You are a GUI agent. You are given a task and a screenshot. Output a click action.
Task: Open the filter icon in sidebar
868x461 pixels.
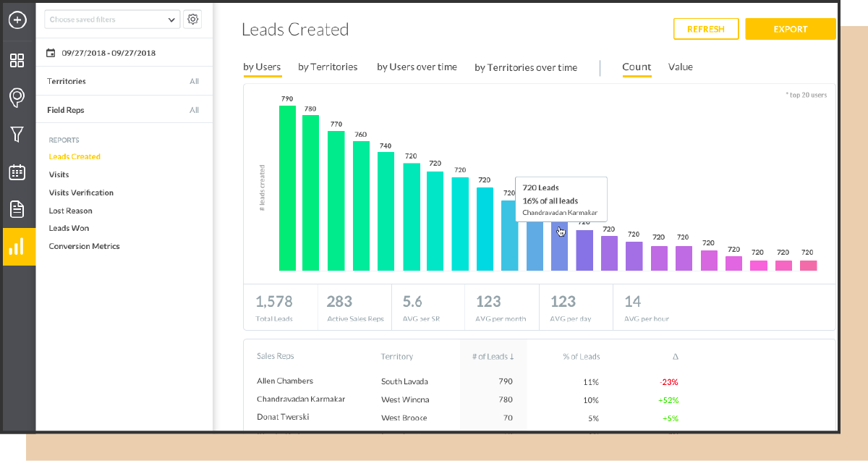click(17, 135)
